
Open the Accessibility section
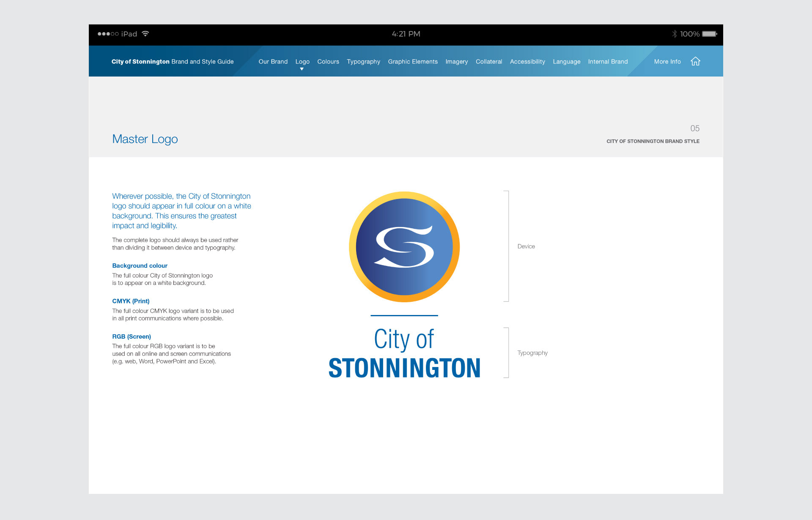[527, 62]
